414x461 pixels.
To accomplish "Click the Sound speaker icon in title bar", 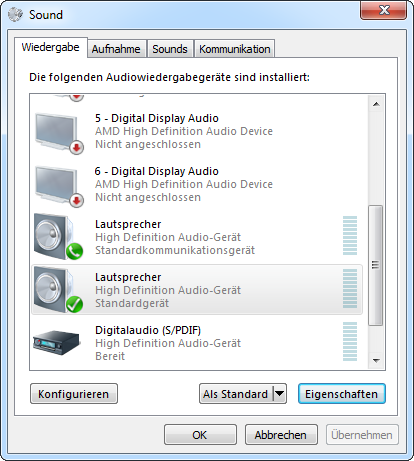I will [x=15, y=14].
